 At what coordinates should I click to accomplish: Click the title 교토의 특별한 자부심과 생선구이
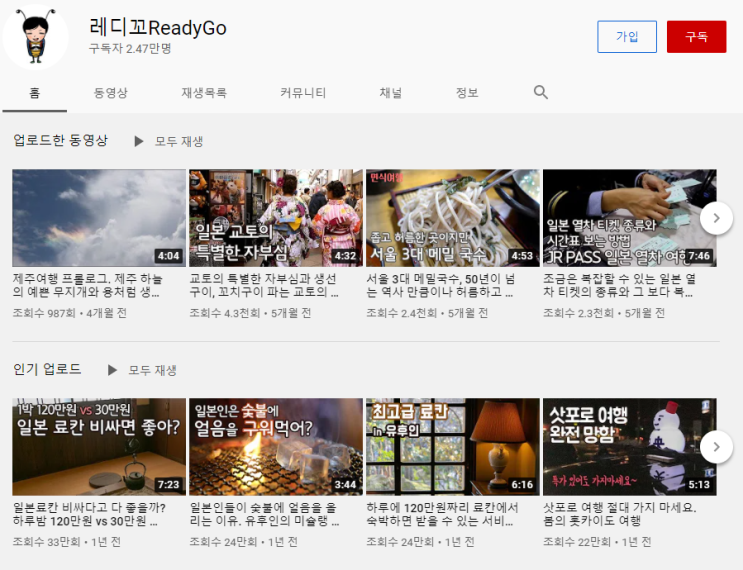[264, 285]
